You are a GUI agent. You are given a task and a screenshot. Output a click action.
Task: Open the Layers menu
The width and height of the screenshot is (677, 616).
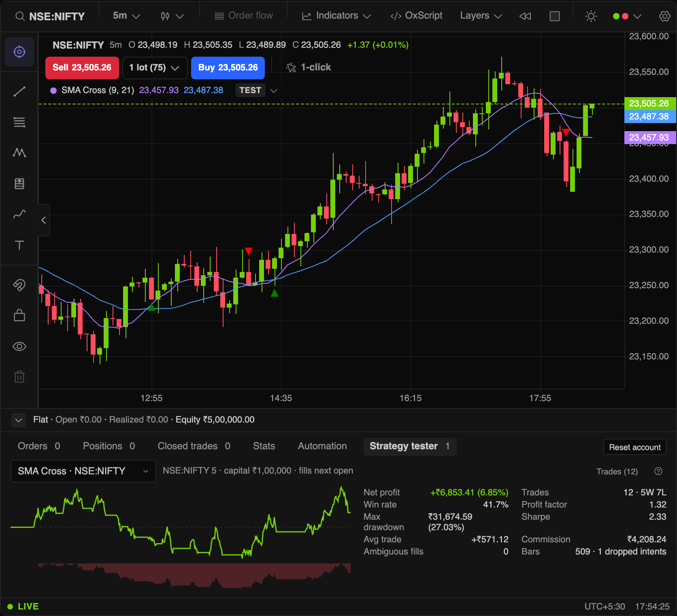point(481,16)
